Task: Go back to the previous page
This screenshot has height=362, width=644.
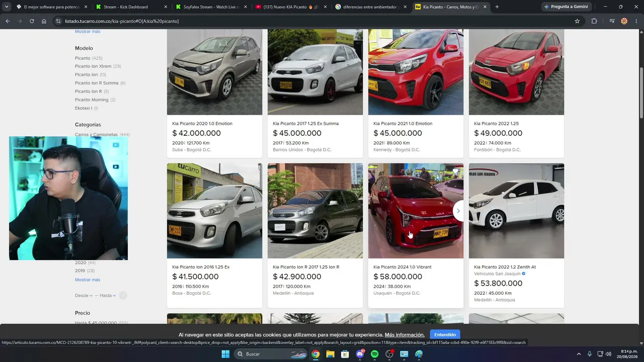Action: coord(8,21)
